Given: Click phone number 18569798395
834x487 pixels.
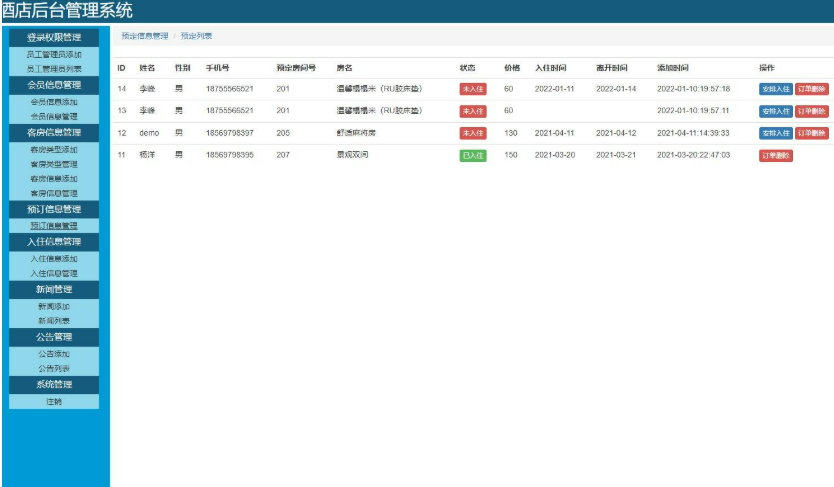Looking at the screenshot, I should [x=230, y=155].
